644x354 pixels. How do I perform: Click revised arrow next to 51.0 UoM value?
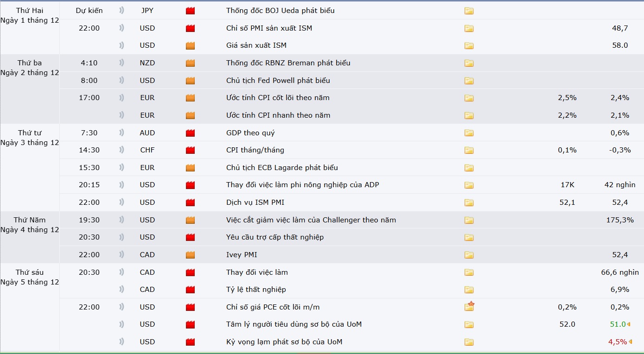[x=629, y=324]
